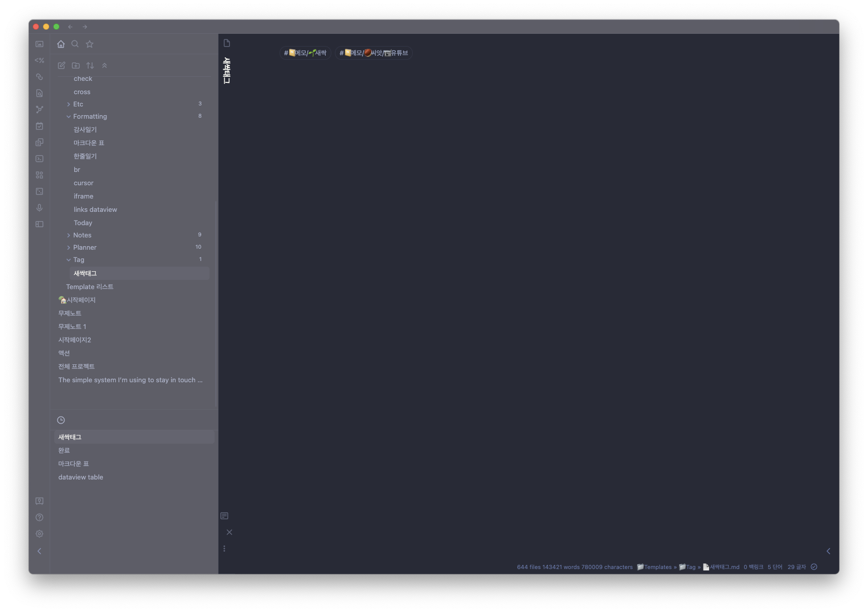Expand the right sidebar with the chevron

pos(828,551)
